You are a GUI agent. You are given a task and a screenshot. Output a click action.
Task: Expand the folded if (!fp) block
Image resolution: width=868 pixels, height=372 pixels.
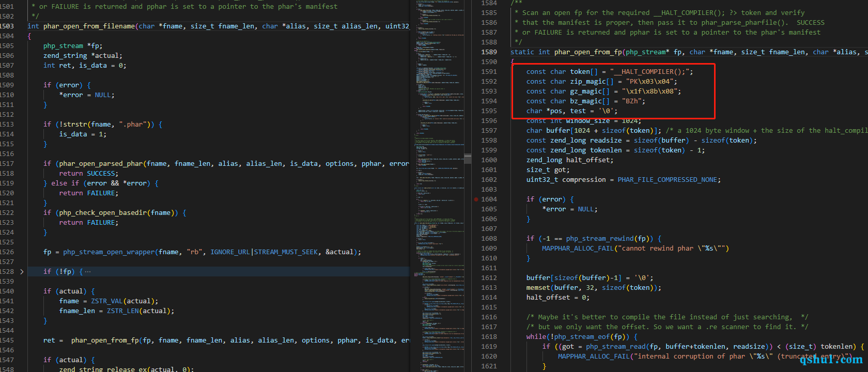click(22, 271)
